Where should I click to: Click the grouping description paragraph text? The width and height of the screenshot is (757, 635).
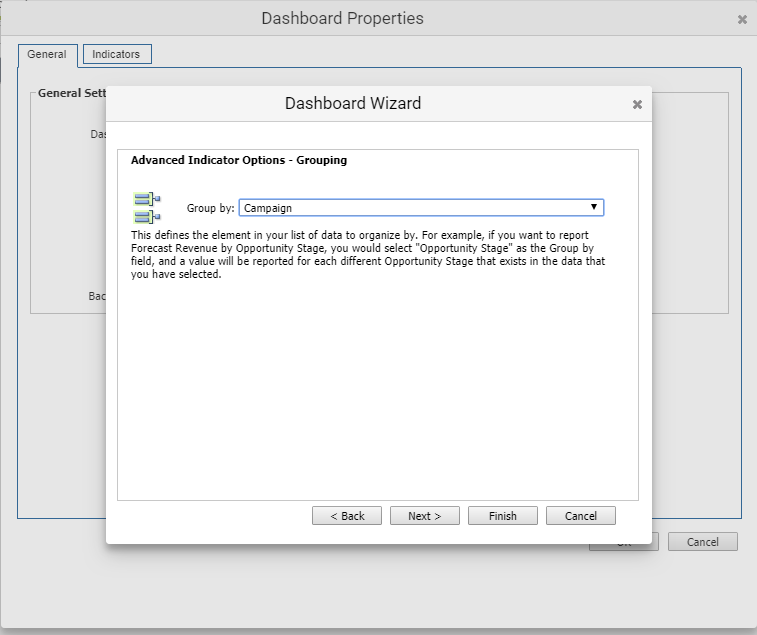point(368,255)
